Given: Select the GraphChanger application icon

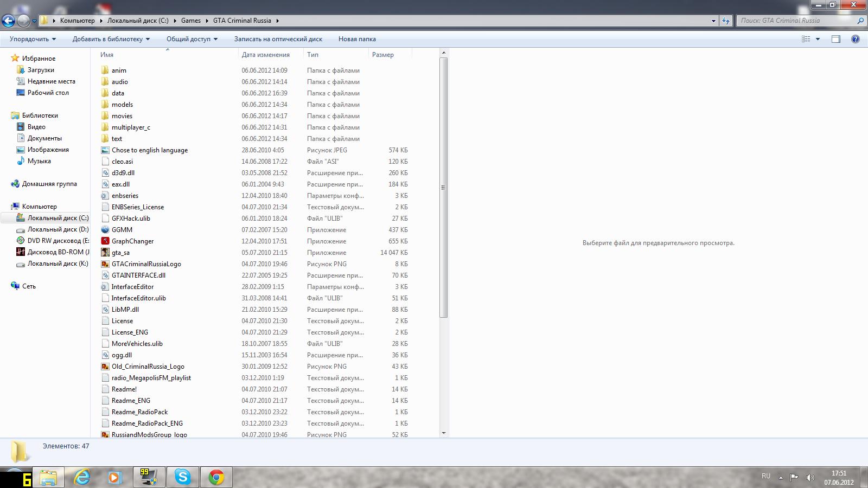Looking at the screenshot, I should pos(105,241).
